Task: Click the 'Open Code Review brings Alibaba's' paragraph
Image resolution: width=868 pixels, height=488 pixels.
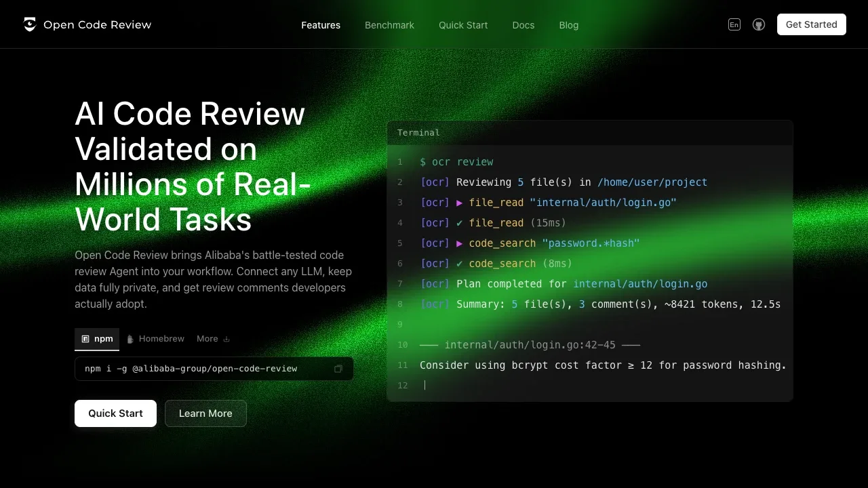Action: click(213, 279)
